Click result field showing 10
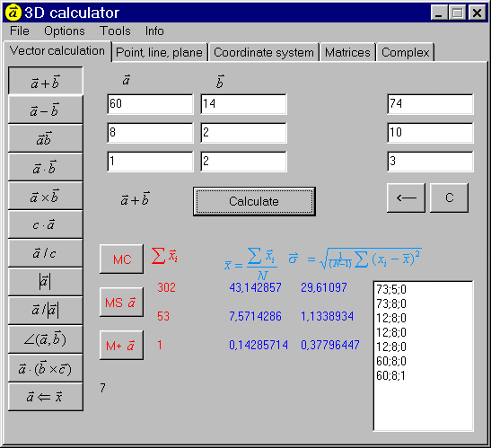This screenshot has height=448, width=491. [430, 133]
